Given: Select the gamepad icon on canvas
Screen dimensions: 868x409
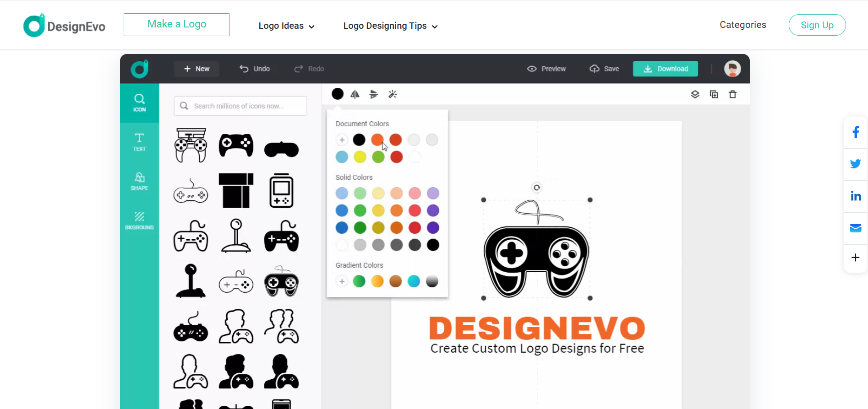Looking at the screenshot, I should click(537, 249).
